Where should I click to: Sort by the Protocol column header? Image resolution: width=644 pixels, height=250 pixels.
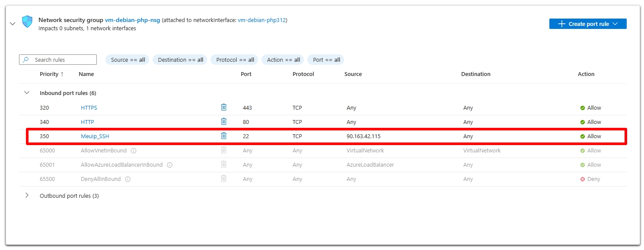tap(303, 74)
